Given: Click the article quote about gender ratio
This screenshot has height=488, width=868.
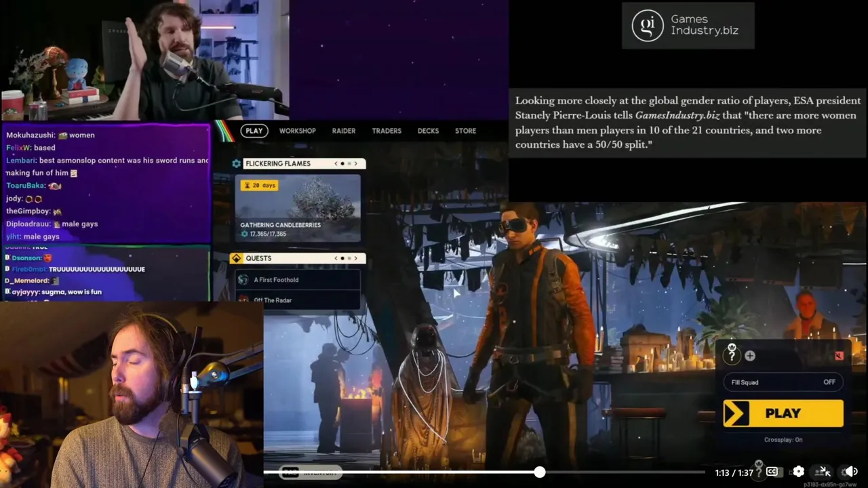Looking at the screenshot, I should (688, 123).
